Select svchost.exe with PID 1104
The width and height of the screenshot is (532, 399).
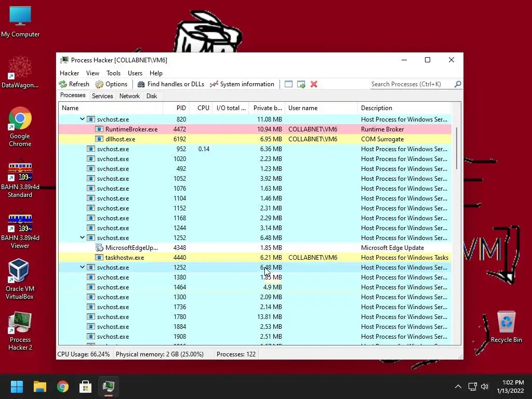[255, 198]
